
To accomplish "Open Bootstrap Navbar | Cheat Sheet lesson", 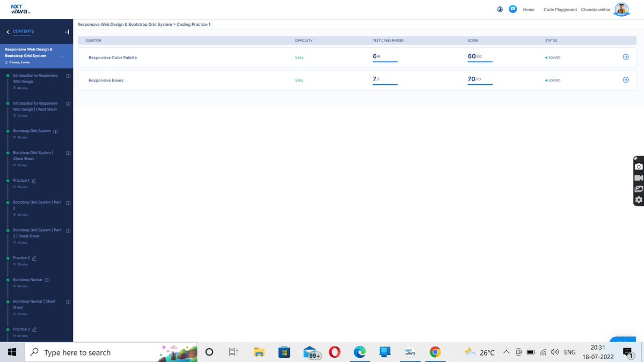I will [34, 304].
